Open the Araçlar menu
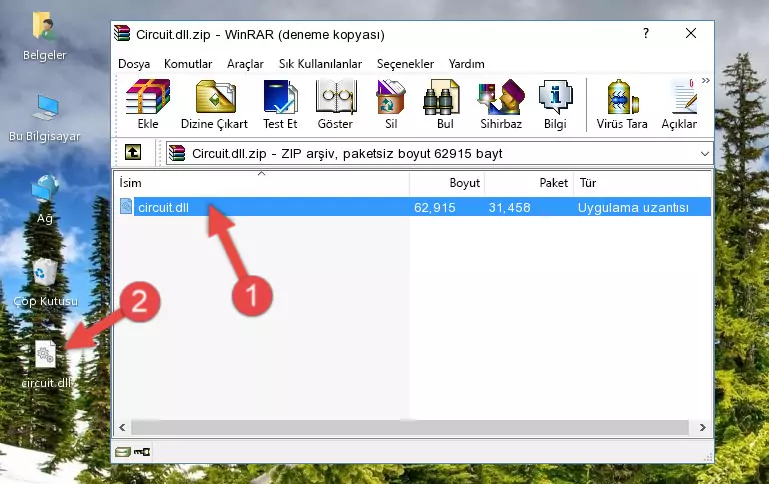Image resolution: width=769 pixels, height=484 pixels. pyautogui.click(x=245, y=64)
